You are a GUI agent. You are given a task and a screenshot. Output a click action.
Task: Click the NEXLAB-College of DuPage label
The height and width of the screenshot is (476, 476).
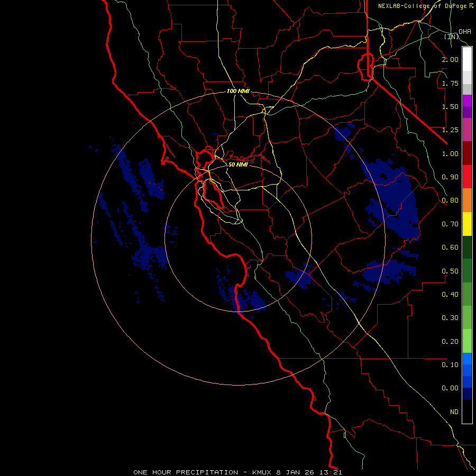coord(425,6)
